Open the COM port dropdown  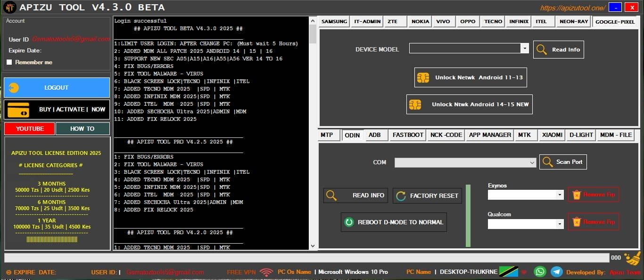coord(531,162)
